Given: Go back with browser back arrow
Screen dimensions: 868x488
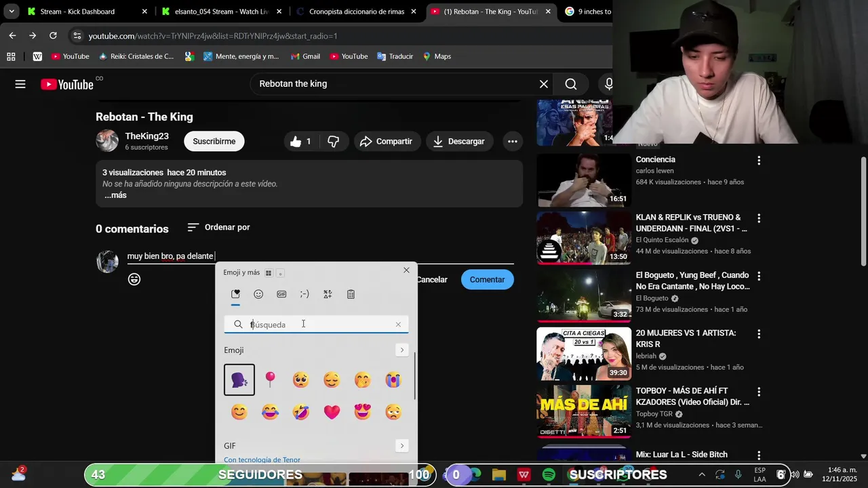Looking at the screenshot, I should pos(12,35).
